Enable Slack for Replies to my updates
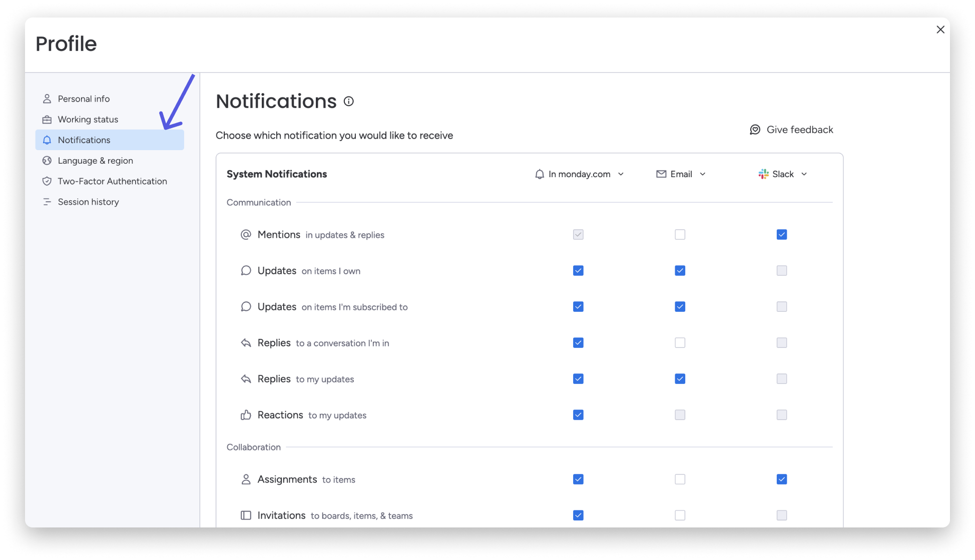This screenshot has width=975, height=560. pos(782,379)
